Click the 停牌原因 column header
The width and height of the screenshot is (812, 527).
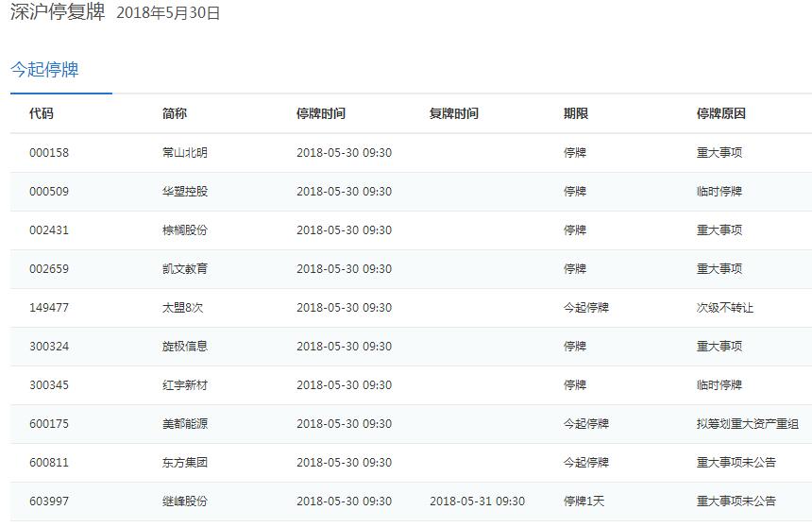[x=721, y=113]
